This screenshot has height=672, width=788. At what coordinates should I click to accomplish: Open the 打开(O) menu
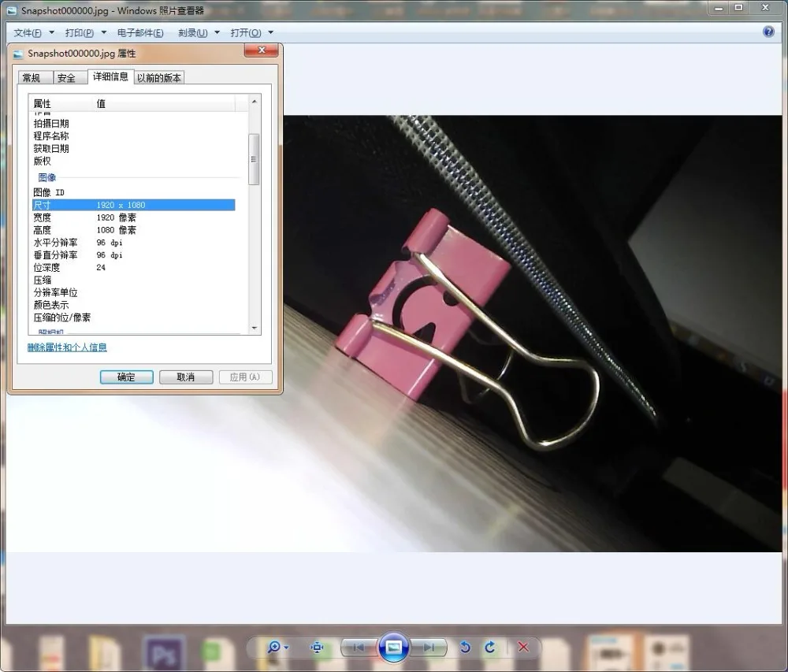[246, 32]
